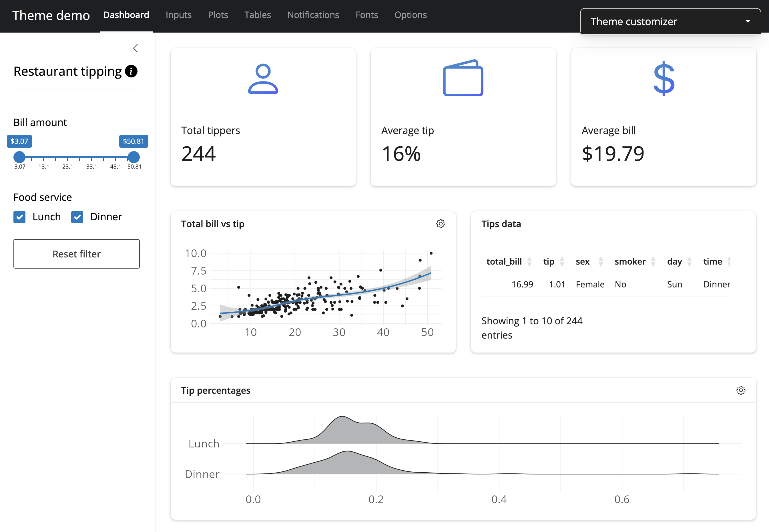The height and width of the screenshot is (532, 769).
Task: Open settings gear on Tip percentages card
Action: click(x=741, y=390)
